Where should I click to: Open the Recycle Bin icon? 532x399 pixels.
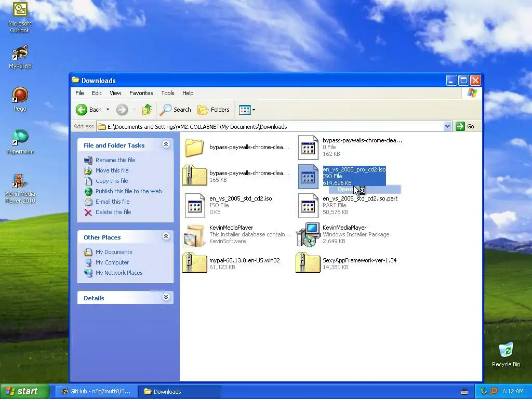[x=506, y=354]
